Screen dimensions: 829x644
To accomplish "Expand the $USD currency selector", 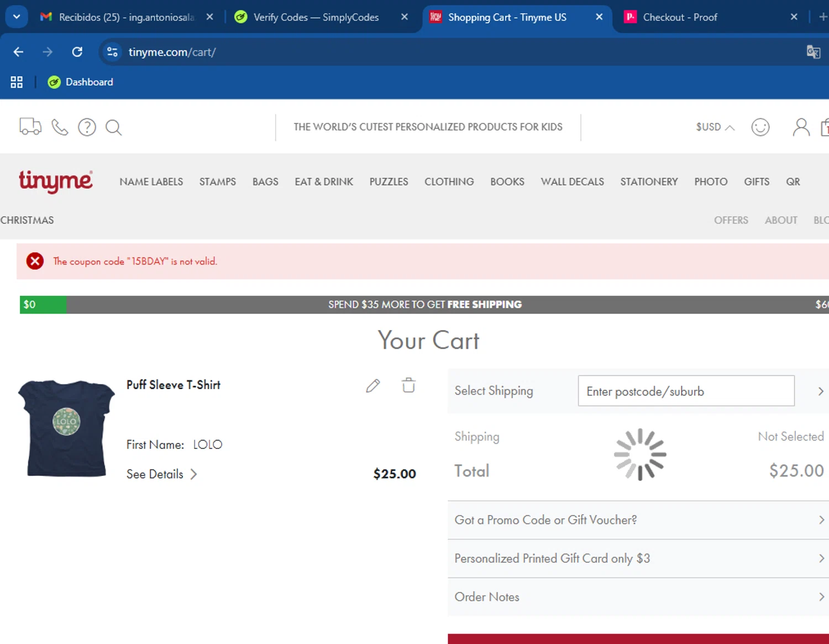I will (715, 127).
